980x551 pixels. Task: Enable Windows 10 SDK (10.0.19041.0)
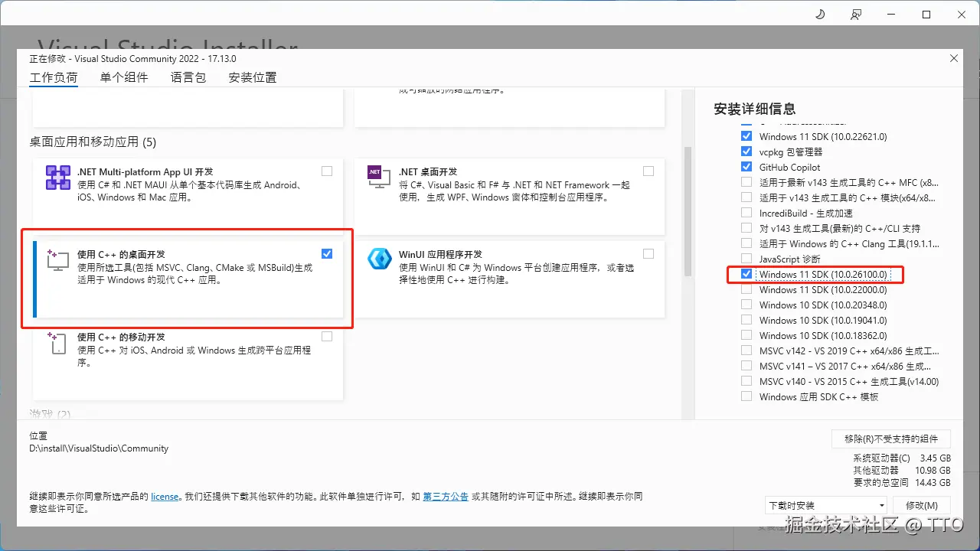coord(746,320)
